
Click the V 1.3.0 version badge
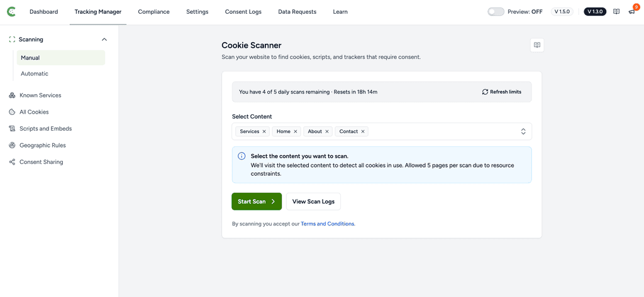coord(595,12)
